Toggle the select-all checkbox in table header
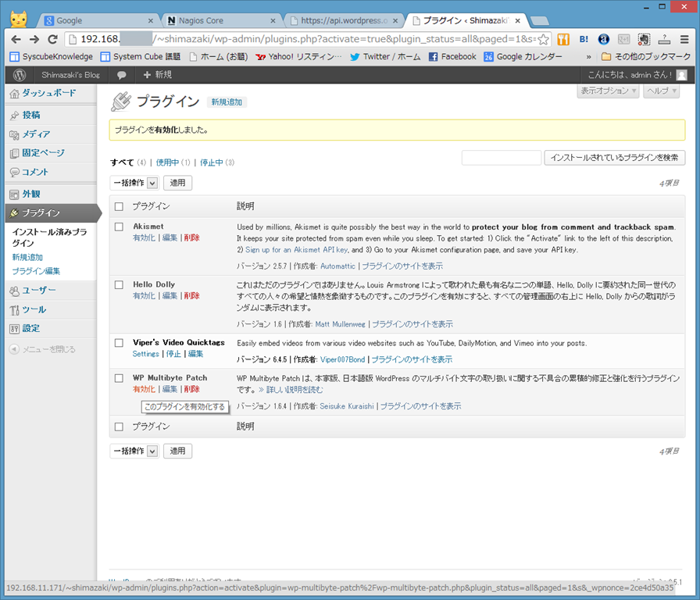700x600 pixels. tap(119, 206)
